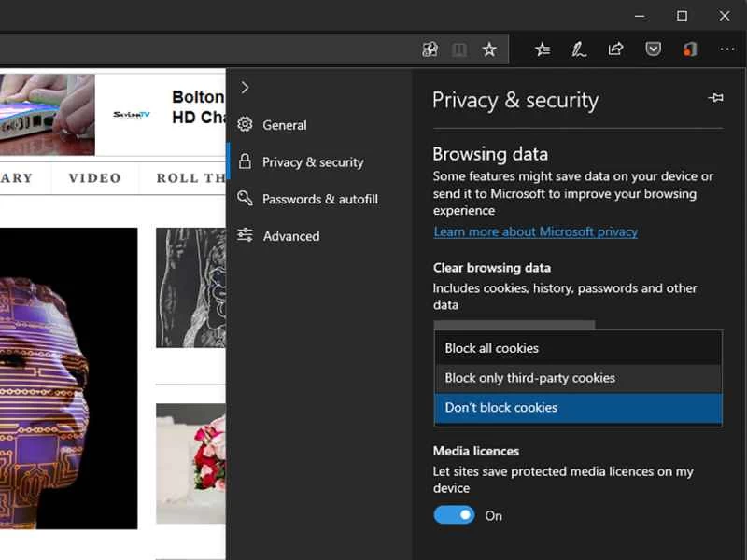Open reading view icon
Image resolution: width=747 pixels, height=560 pixels.
(459, 49)
